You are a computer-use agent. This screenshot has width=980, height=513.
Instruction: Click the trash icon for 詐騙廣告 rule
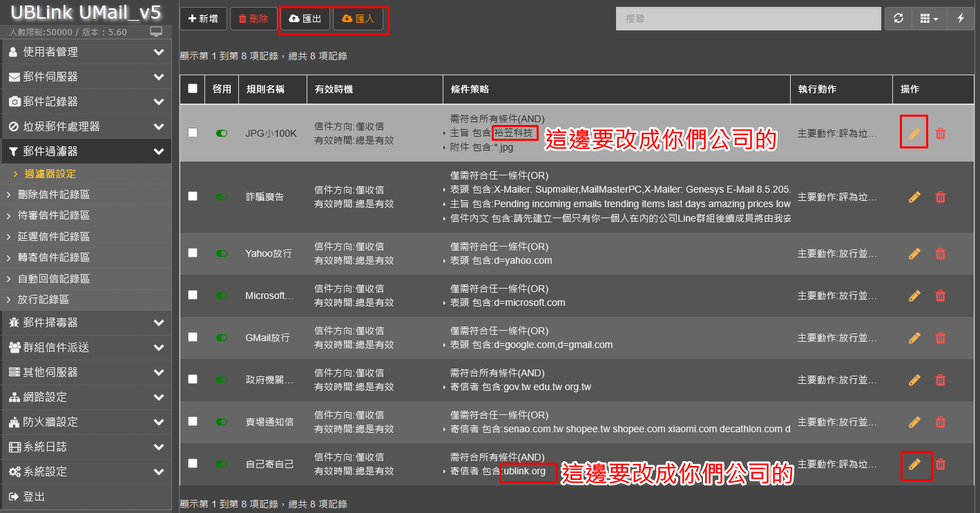coord(940,197)
